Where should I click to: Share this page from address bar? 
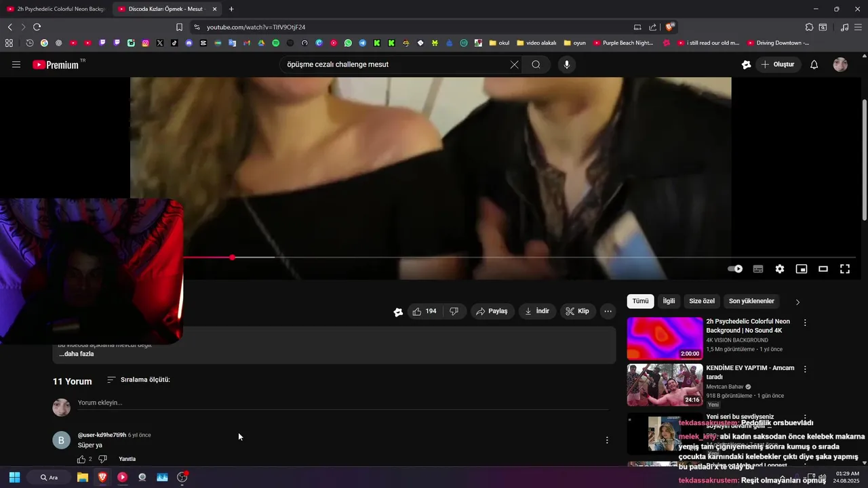coord(652,27)
